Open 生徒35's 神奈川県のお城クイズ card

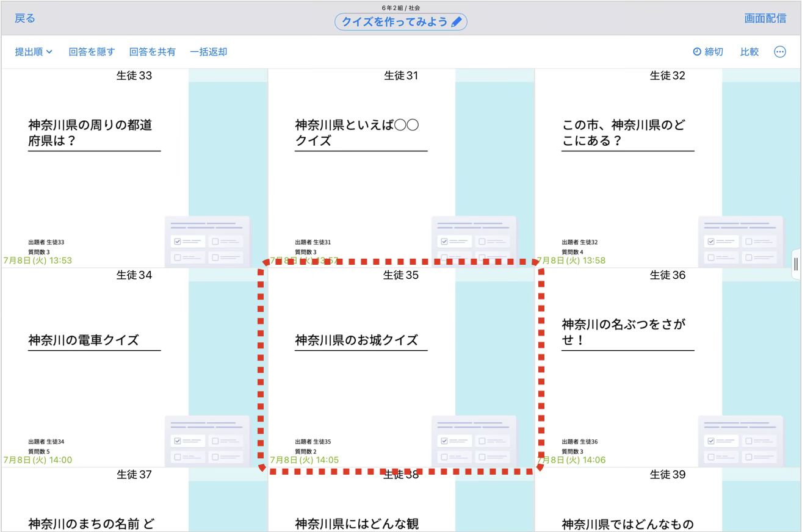(x=401, y=368)
